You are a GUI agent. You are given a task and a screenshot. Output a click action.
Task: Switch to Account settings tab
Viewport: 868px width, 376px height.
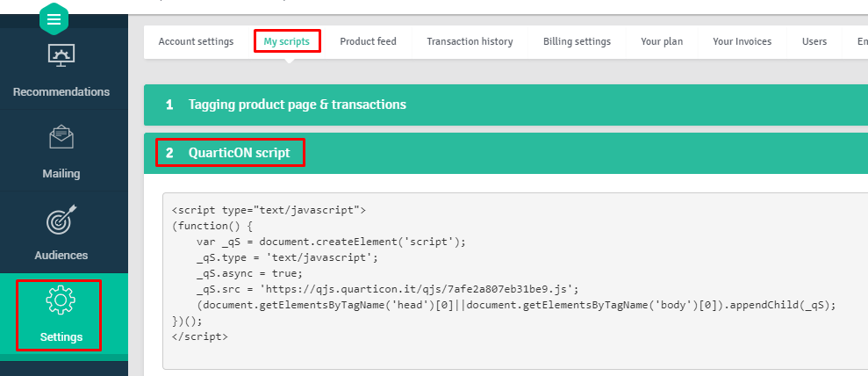click(196, 41)
